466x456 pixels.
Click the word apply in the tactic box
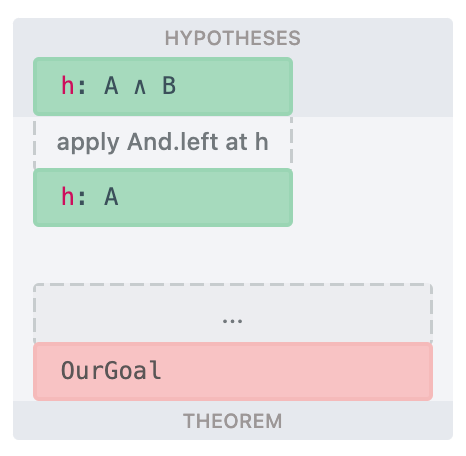click(88, 143)
